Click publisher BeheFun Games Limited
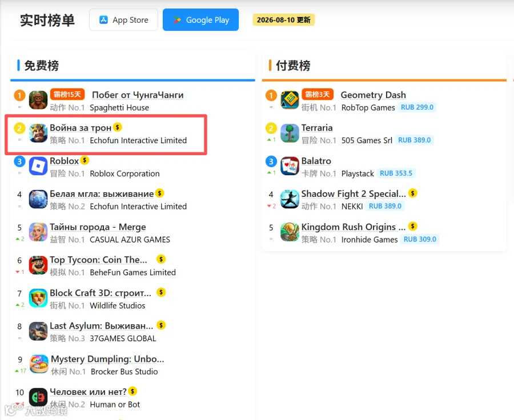514x420 pixels. tap(132, 273)
